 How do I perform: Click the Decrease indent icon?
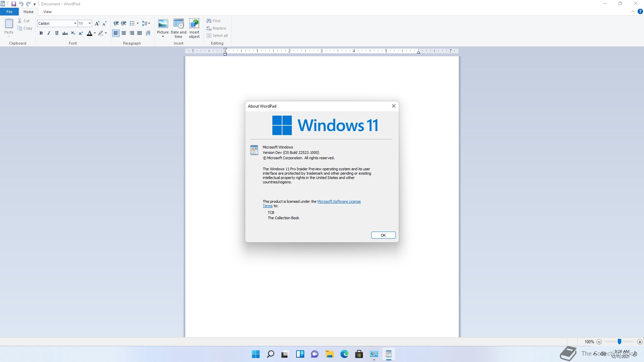pos(116,23)
